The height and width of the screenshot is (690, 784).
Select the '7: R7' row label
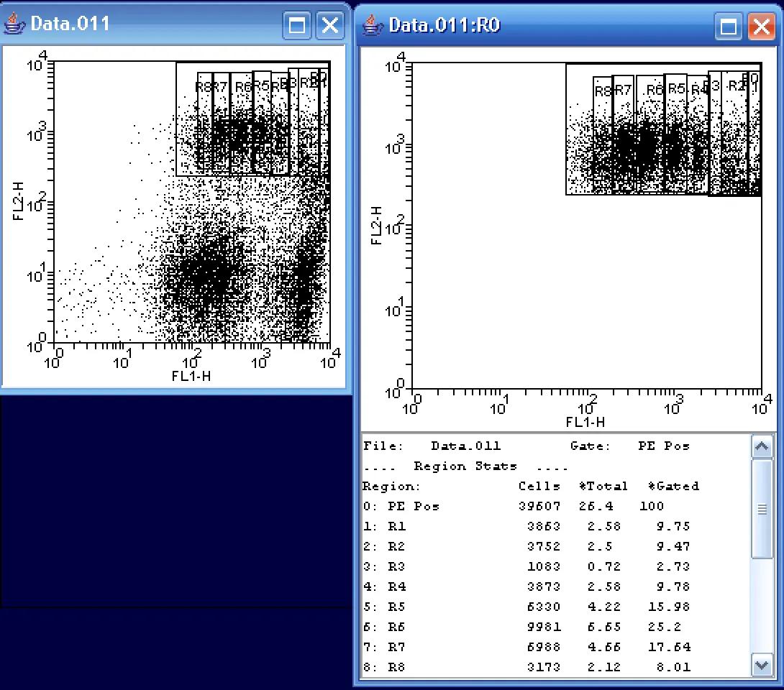(x=385, y=647)
